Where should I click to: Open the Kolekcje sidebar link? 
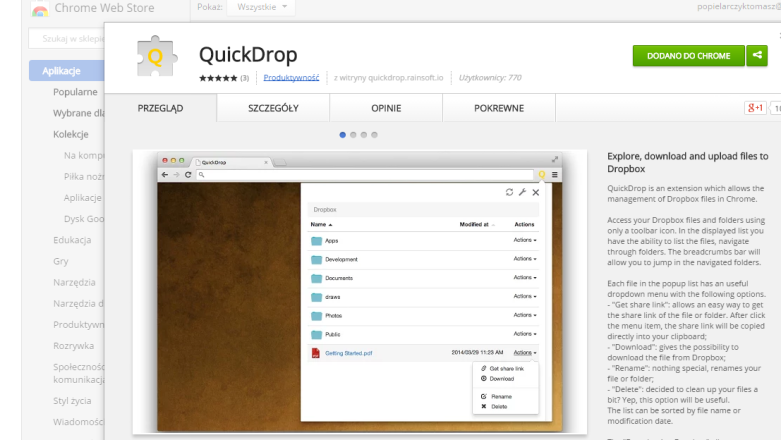point(71,134)
